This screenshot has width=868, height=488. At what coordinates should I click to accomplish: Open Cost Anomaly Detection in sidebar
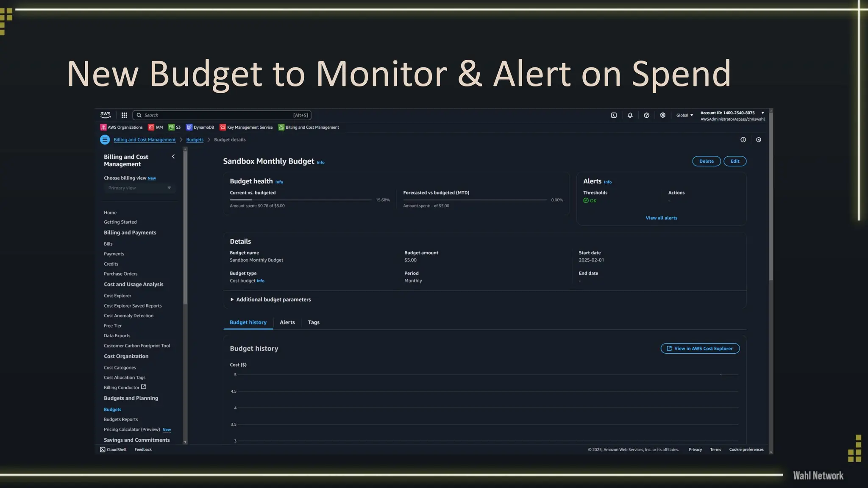[129, 316]
